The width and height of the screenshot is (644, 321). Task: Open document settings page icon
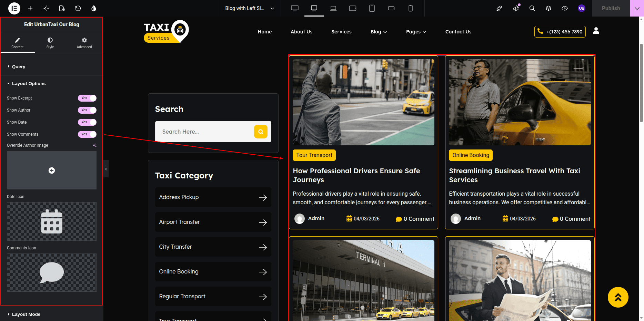pyautogui.click(x=62, y=8)
